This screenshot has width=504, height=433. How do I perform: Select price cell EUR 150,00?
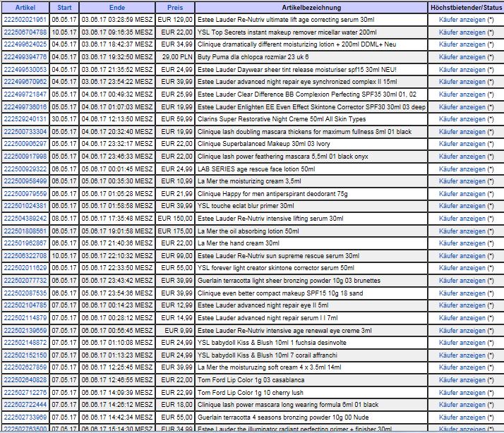(x=175, y=219)
